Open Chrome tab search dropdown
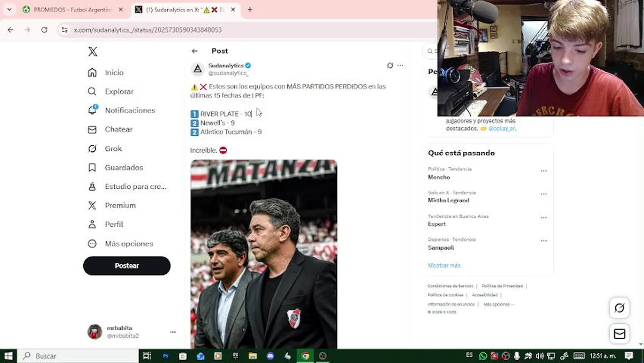 [9, 10]
